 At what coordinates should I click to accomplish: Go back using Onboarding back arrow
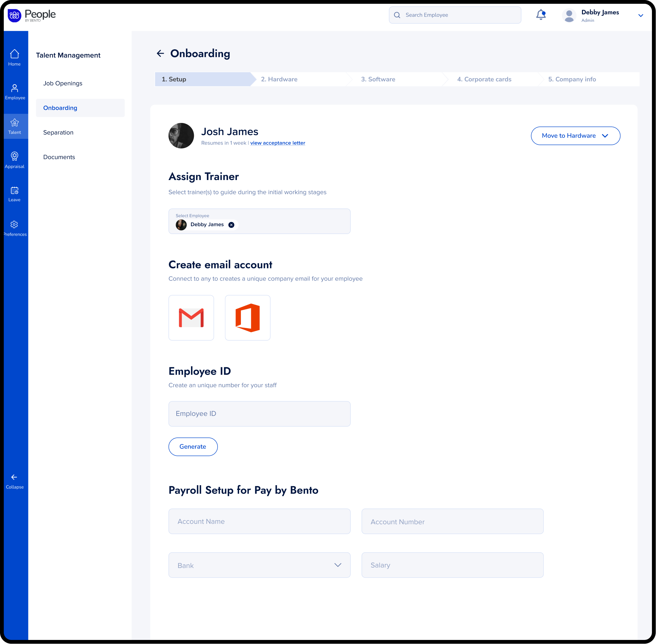coord(160,53)
